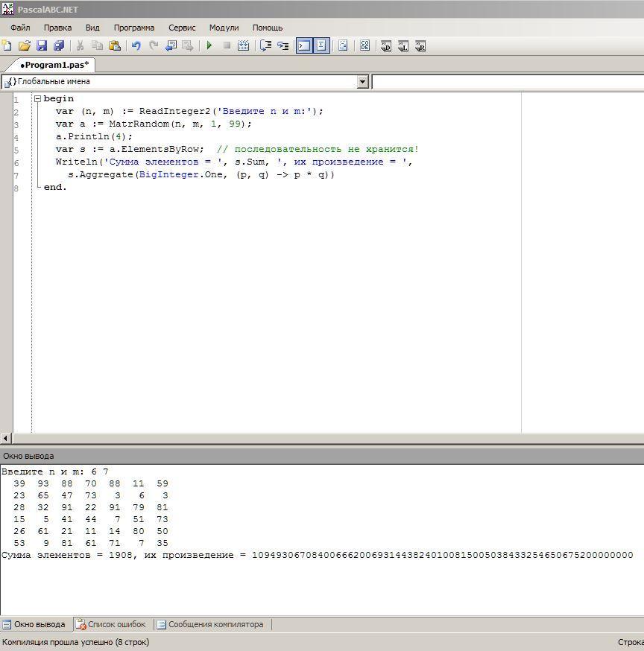644x651 pixels.
Task: Click on MatrRandom in line 3
Action: pyautogui.click(x=139, y=124)
